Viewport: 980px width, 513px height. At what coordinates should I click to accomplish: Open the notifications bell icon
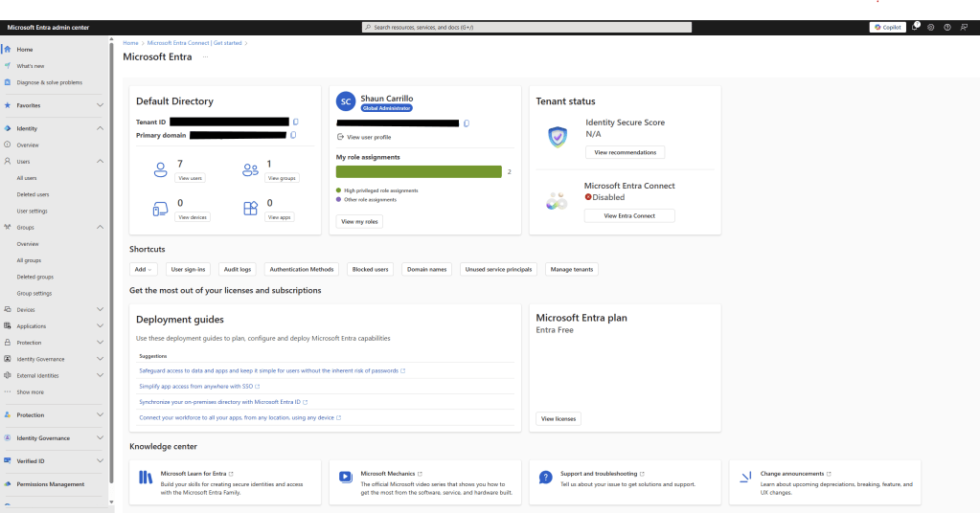click(x=915, y=27)
